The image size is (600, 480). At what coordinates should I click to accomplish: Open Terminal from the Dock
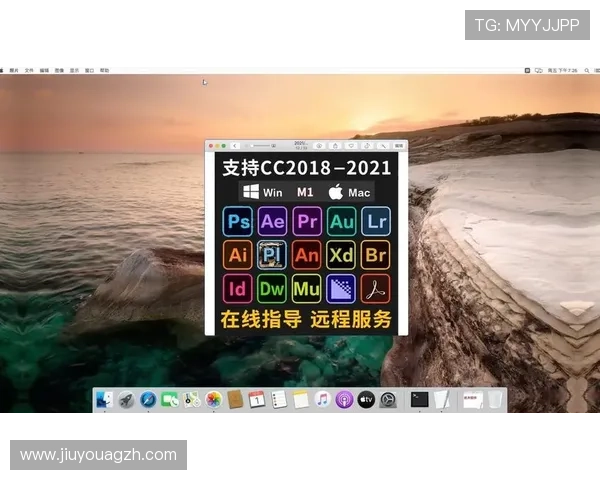pyautogui.click(x=420, y=400)
